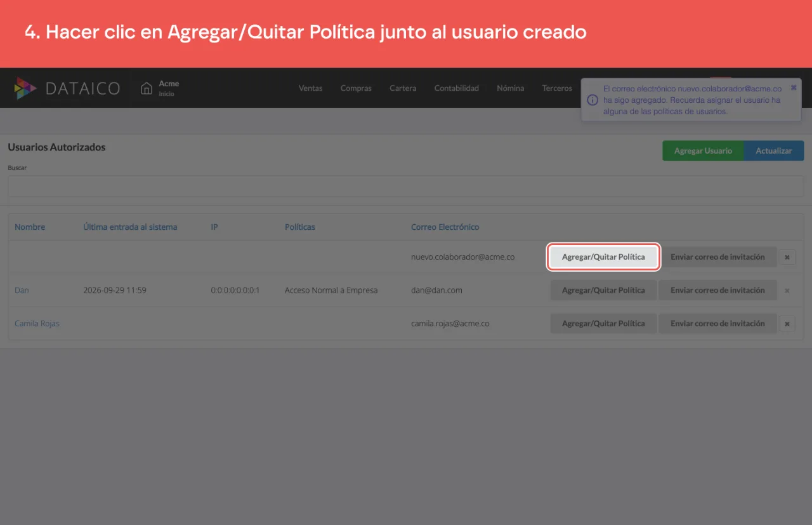Click the Acme Inicio company label

(169, 88)
